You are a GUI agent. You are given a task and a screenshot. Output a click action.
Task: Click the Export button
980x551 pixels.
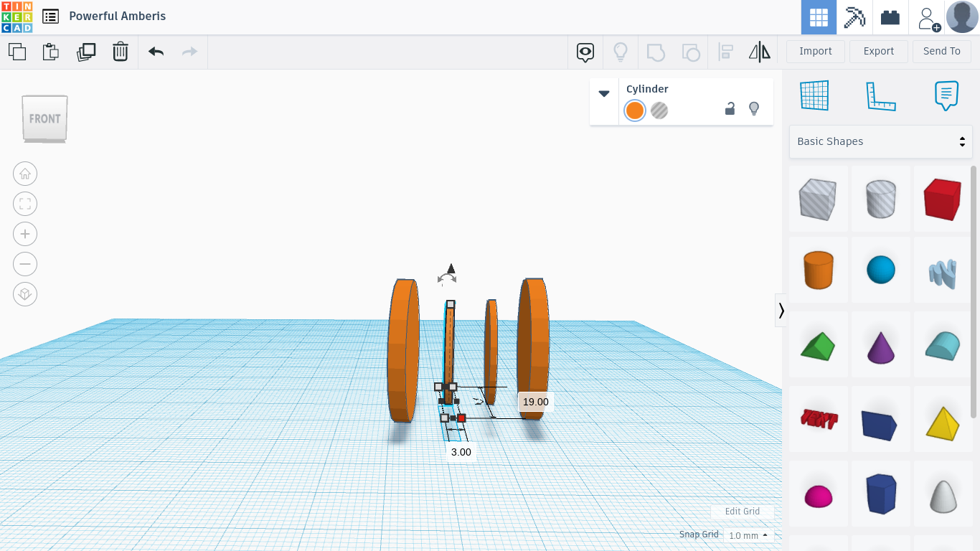pos(879,52)
